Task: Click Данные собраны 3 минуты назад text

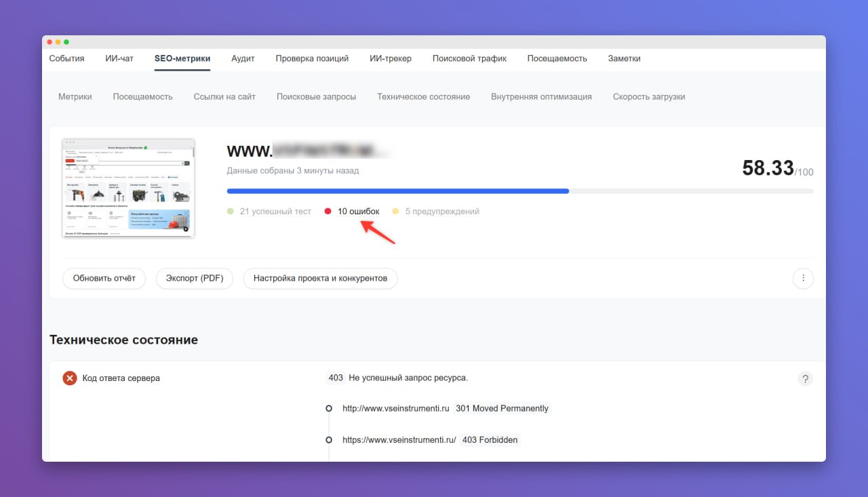Action: [x=293, y=171]
